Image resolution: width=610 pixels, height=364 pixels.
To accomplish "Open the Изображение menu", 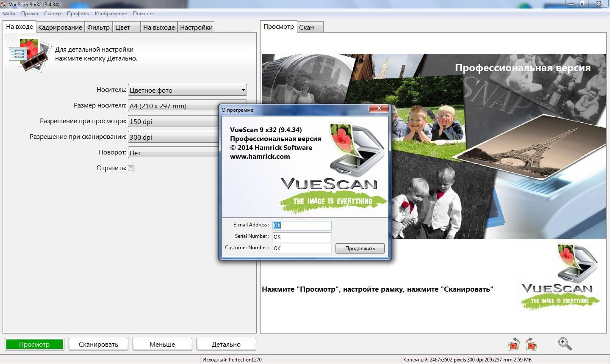I will 111,14.
